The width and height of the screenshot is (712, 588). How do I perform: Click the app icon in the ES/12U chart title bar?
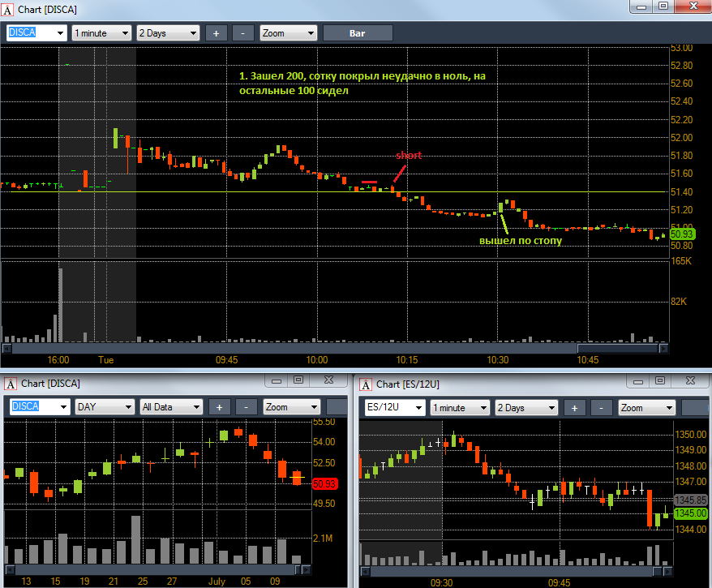[x=364, y=384]
